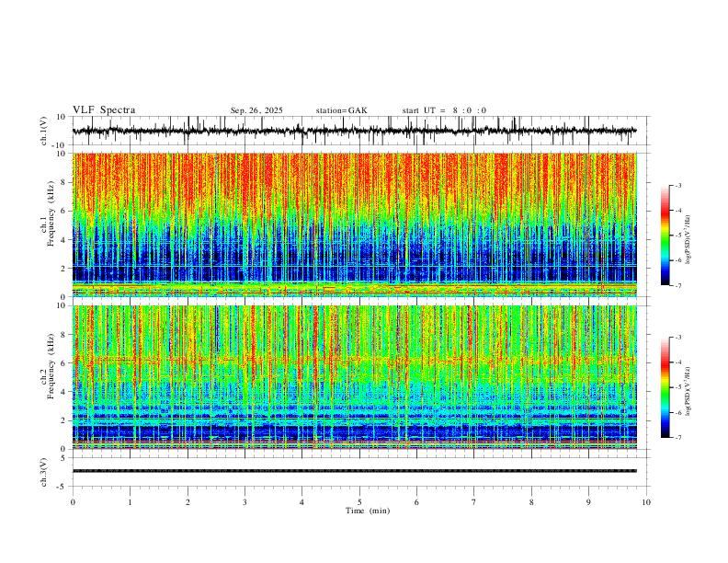This screenshot has width=728, height=563.
Task: Click the 'ch.1(V)' waveform axis label
Action: coord(44,131)
